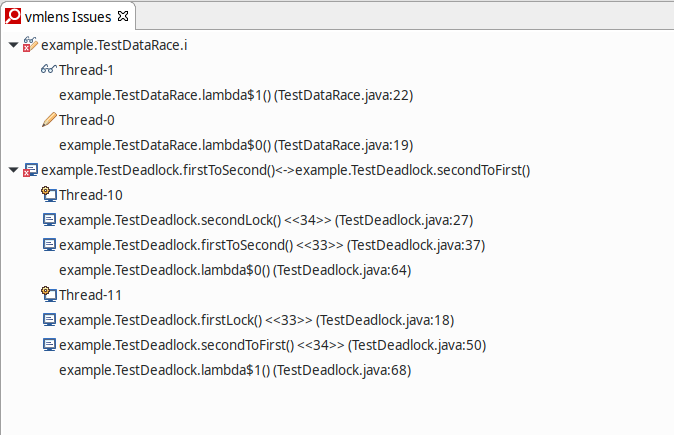Select the Thread-1 label in data race
The height and width of the screenshot is (435, 674).
point(86,70)
